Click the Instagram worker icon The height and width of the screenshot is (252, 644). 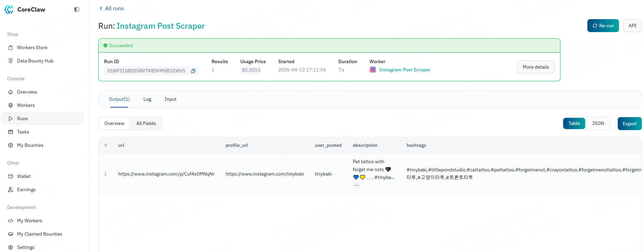pos(373,70)
